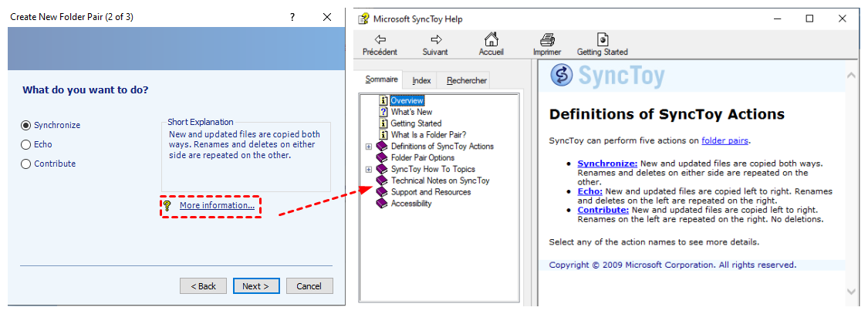Open the Contribute definition link
Viewport: 868px width, 314px height.
coord(603,210)
